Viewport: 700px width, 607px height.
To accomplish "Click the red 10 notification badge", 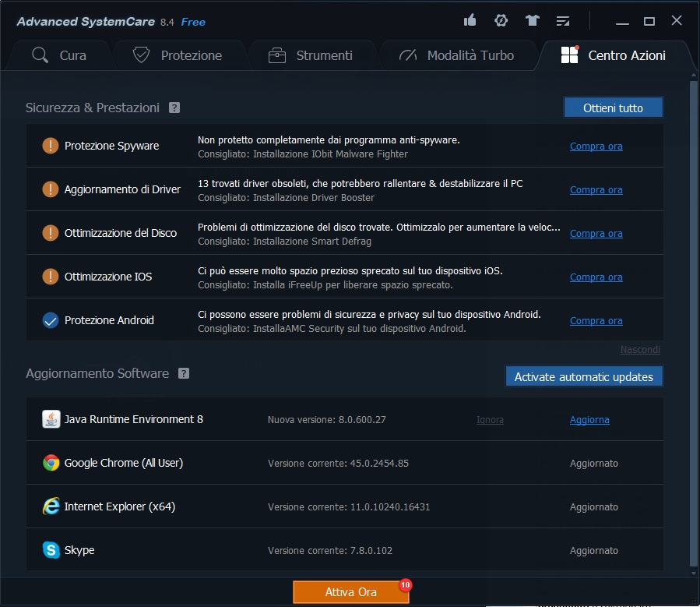I will tap(406, 585).
